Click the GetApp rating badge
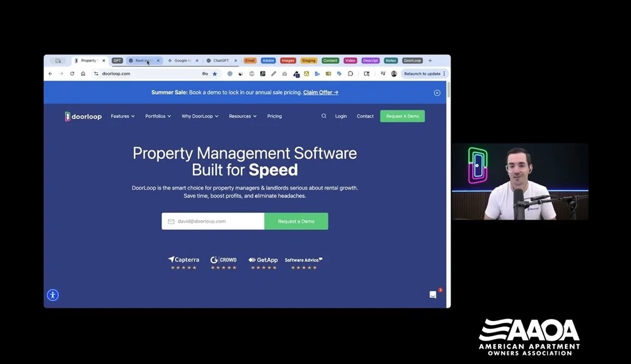The width and height of the screenshot is (631, 364). pos(263,263)
